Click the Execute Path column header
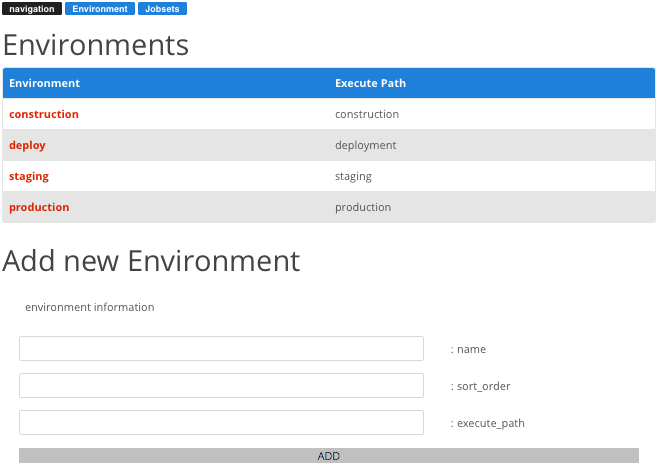The image size is (659, 472). pyautogui.click(x=370, y=83)
